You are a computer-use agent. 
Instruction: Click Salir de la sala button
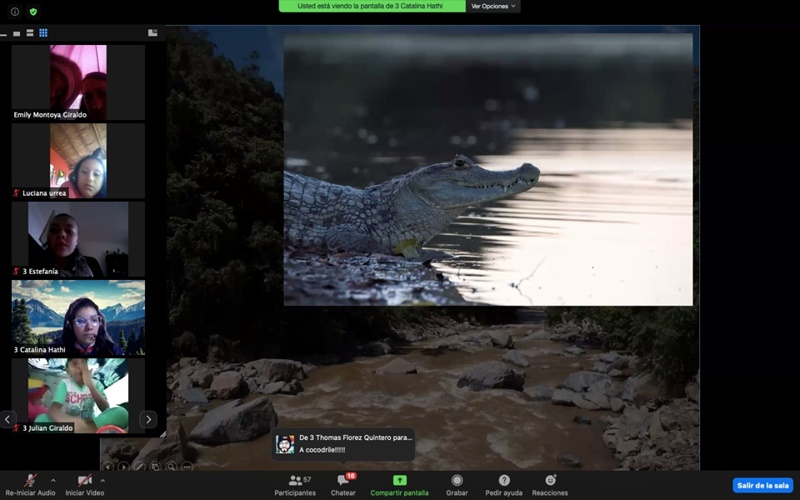coord(763,485)
